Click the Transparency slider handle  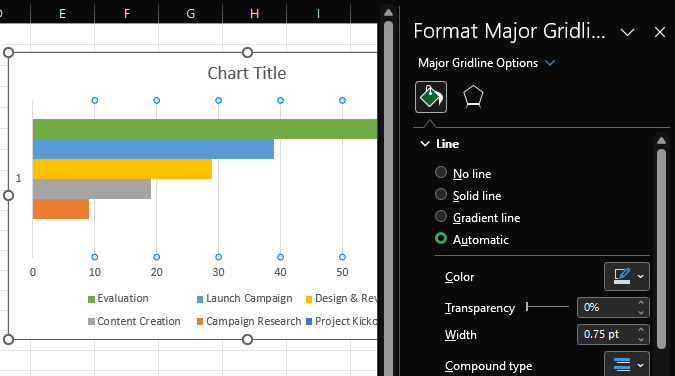527,307
